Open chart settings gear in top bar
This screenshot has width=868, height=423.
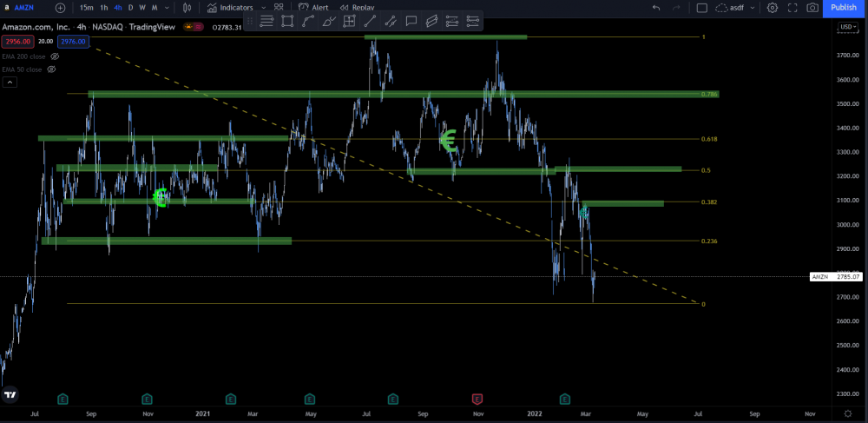coord(773,8)
